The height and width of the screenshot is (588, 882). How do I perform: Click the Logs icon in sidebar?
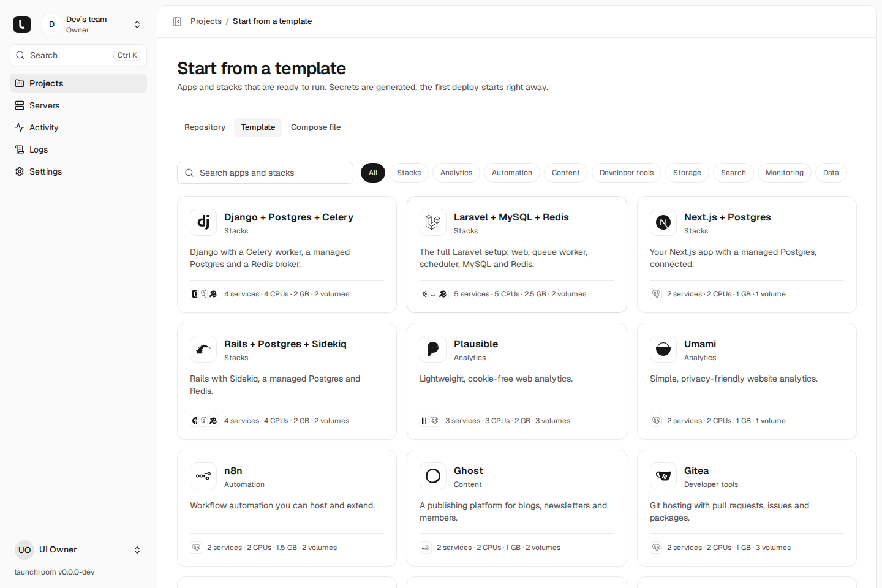[x=20, y=149]
